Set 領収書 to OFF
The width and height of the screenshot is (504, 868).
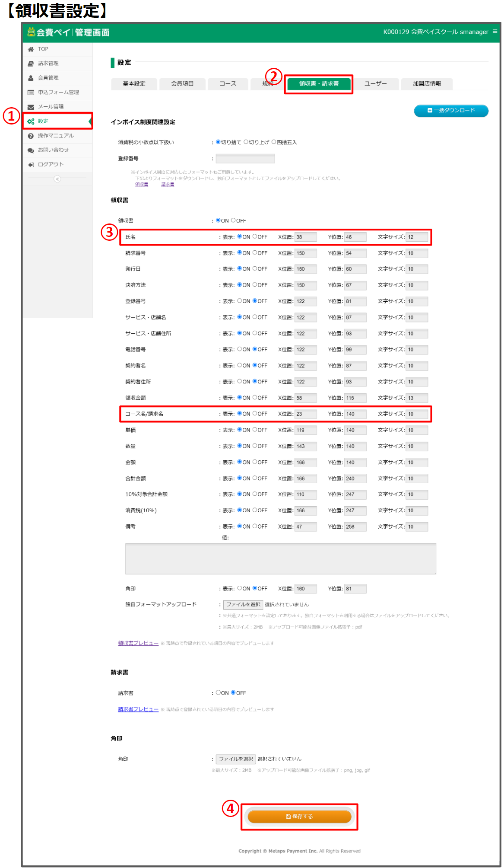point(233,220)
